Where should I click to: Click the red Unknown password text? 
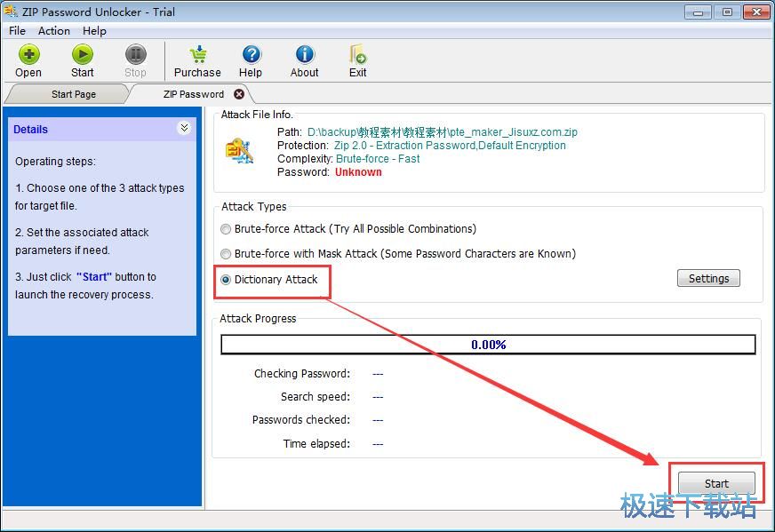(358, 172)
